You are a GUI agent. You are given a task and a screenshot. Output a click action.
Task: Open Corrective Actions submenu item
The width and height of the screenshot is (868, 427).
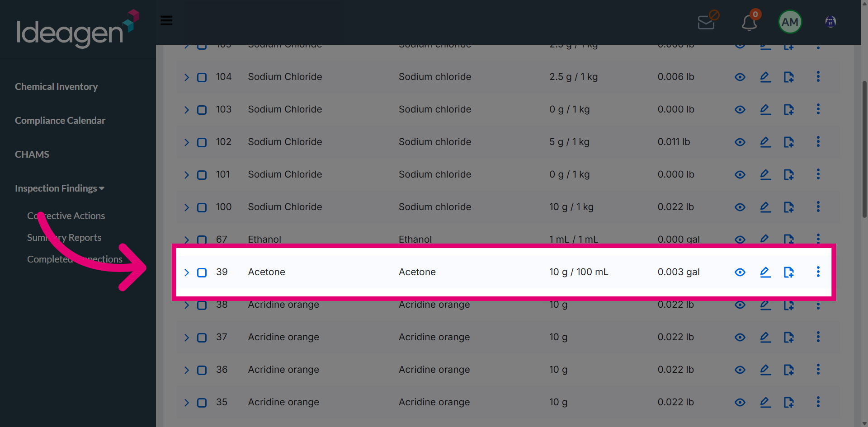[66, 216]
